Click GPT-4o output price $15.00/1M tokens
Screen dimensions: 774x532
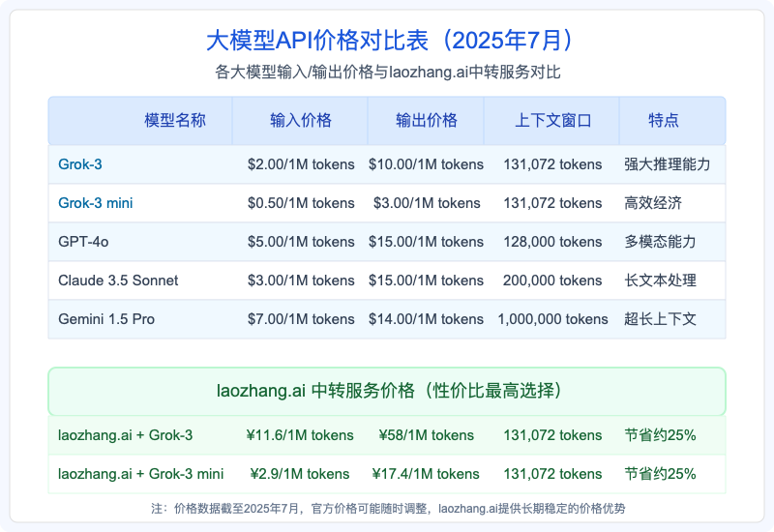(426, 241)
